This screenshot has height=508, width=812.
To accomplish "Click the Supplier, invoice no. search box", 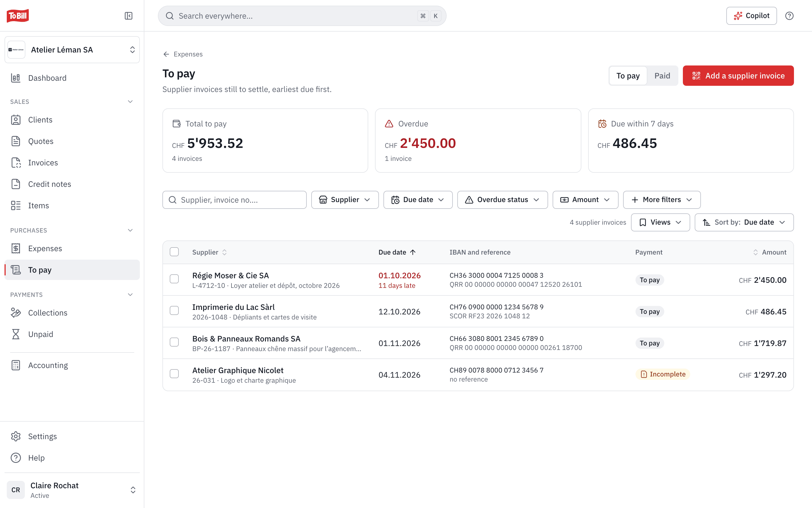I will 235,200.
